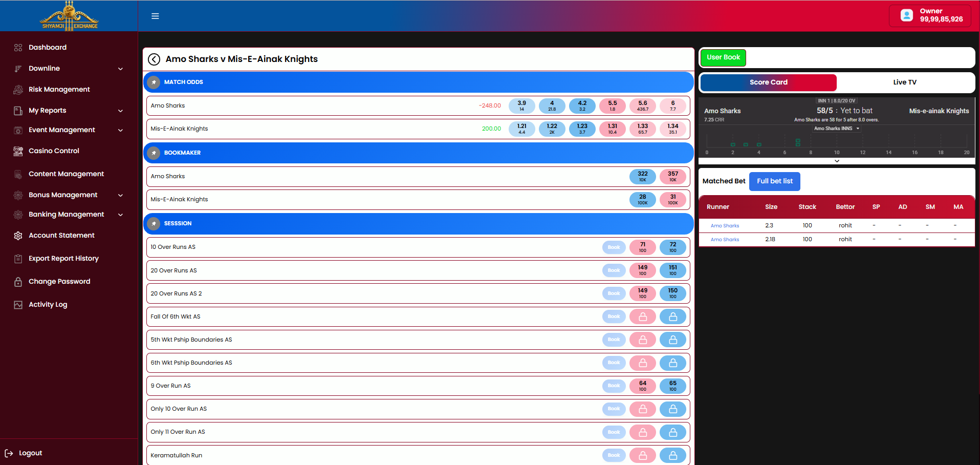Click the pin icon on Bookmaker header

[154, 153]
